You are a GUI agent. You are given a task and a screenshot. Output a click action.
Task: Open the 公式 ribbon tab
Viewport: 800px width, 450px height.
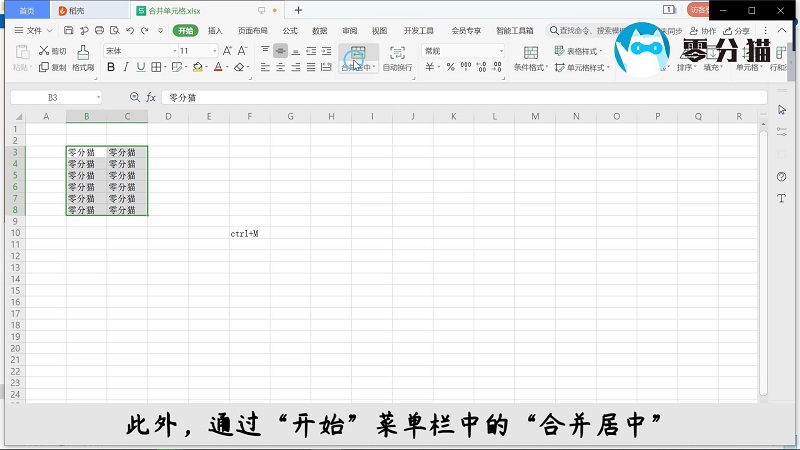(290, 31)
